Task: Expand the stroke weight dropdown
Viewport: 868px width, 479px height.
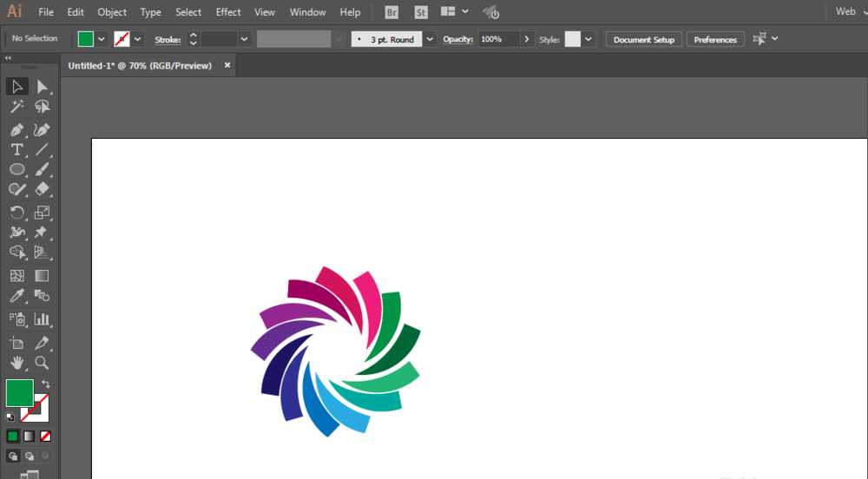Action: (x=244, y=39)
